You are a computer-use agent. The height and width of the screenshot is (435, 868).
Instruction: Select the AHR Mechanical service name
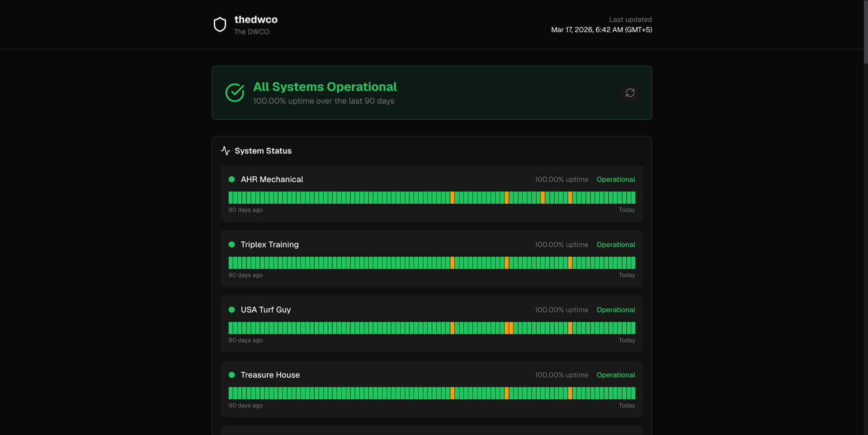pyautogui.click(x=272, y=179)
